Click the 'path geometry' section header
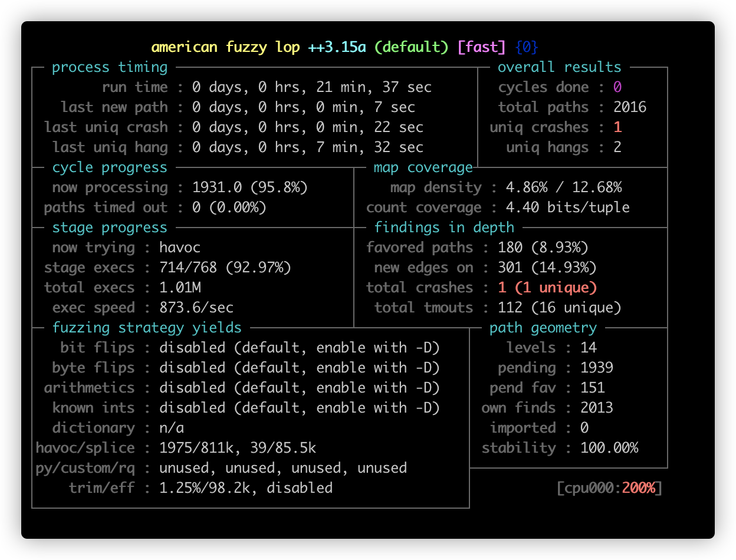The width and height of the screenshot is (736, 560). click(x=543, y=328)
